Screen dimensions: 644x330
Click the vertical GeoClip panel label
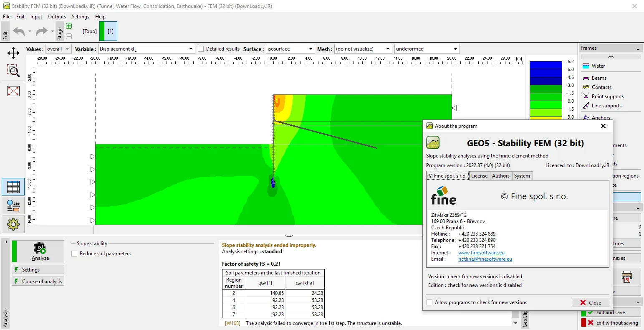(x=525, y=318)
